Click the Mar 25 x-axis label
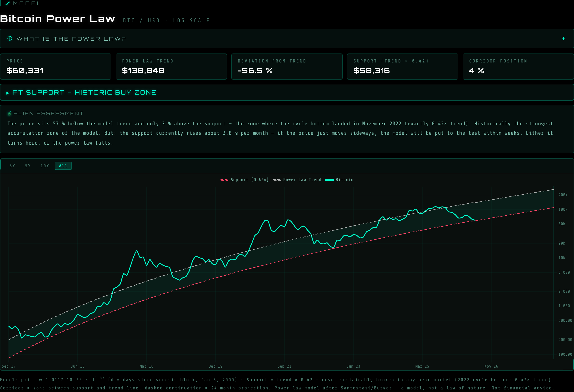The height and width of the screenshot is (392, 574). click(x=422, y=366)
